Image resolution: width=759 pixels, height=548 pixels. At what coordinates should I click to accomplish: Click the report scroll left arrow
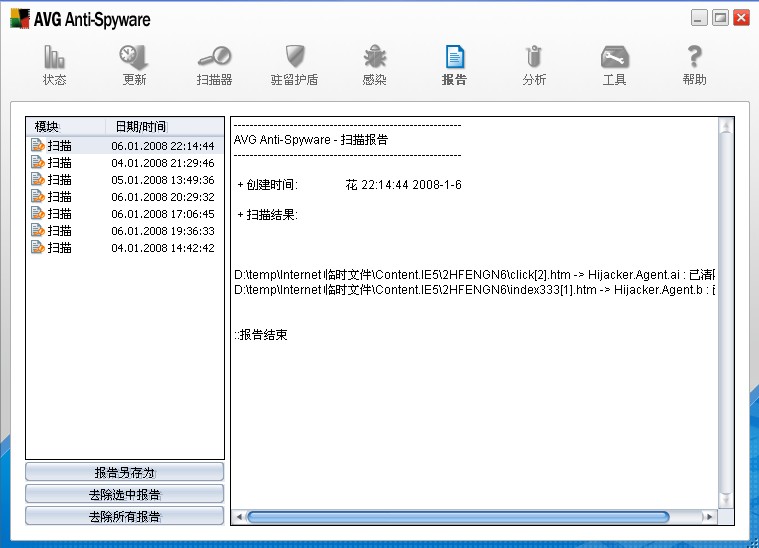pos(239,517)
